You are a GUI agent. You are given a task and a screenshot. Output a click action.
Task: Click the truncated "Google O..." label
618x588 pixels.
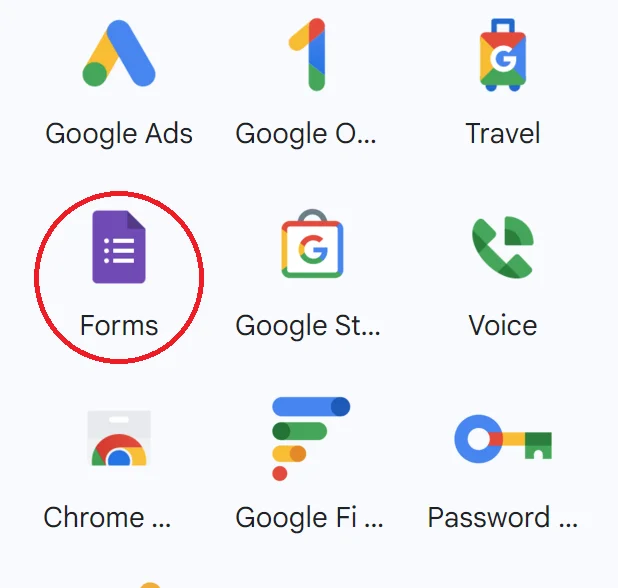306,134
